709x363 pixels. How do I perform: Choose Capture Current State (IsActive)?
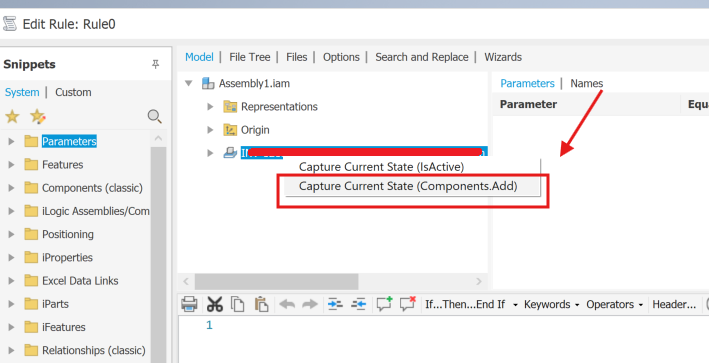tap(381, 167)
